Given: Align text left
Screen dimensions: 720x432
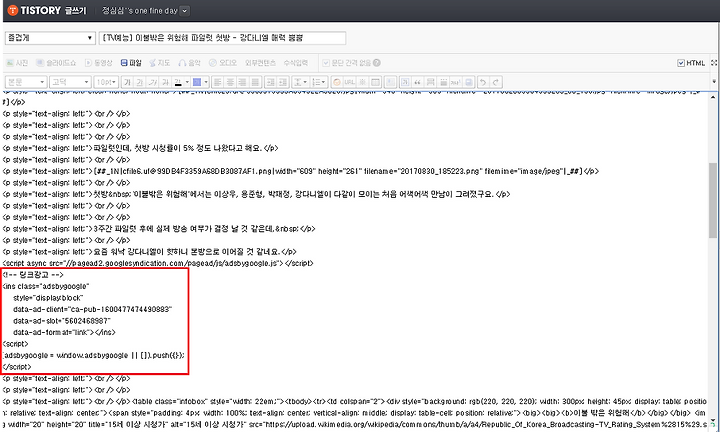Looking at the screenshot, I should coord(218,82).
